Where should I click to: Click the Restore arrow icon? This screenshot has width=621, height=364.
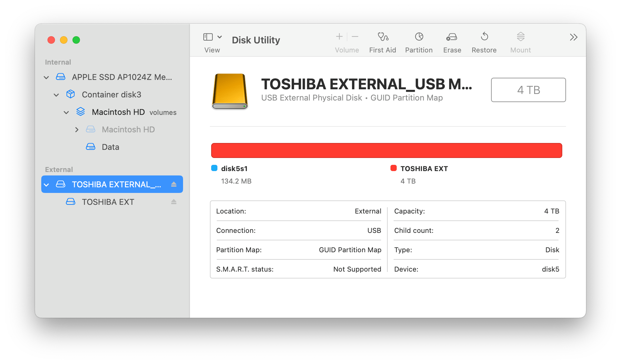point(484,37)
